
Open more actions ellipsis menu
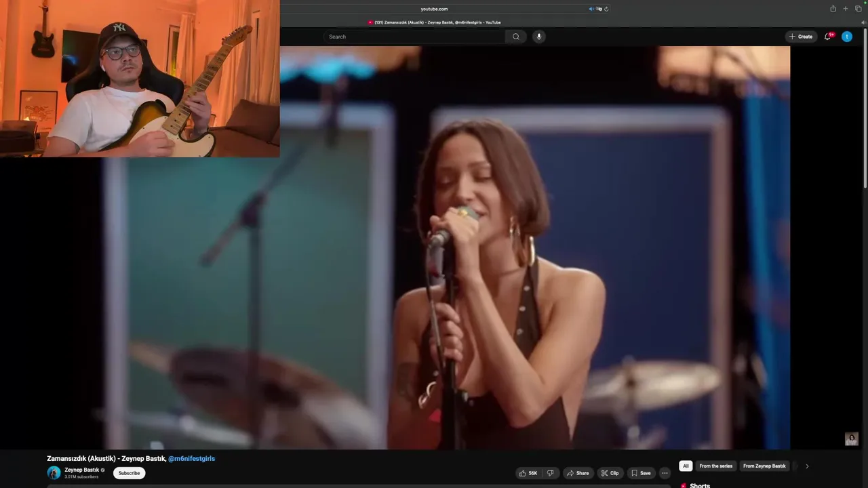[665, 473]
